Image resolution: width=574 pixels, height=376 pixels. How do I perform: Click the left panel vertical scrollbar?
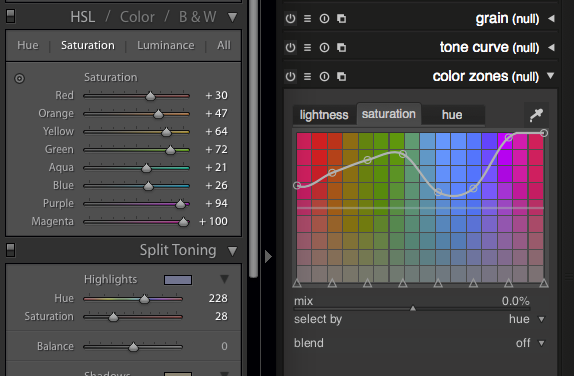click(253, 139)
